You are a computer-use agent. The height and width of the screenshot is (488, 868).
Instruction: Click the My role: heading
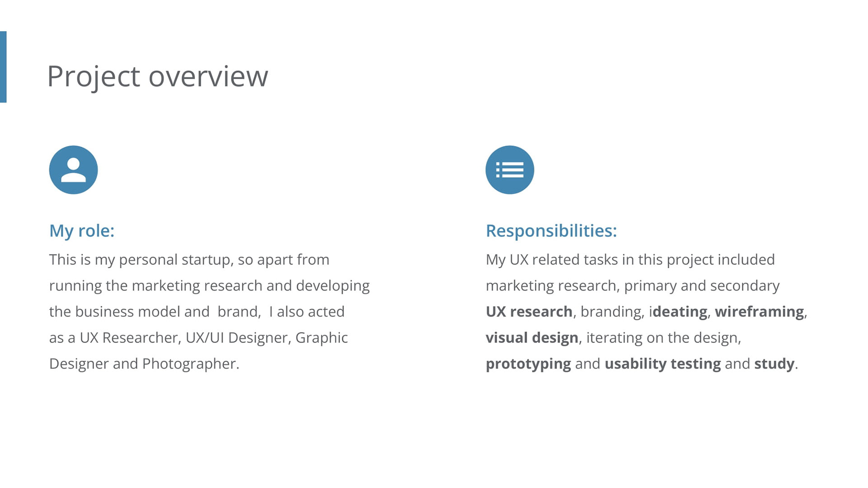point(82,231)
